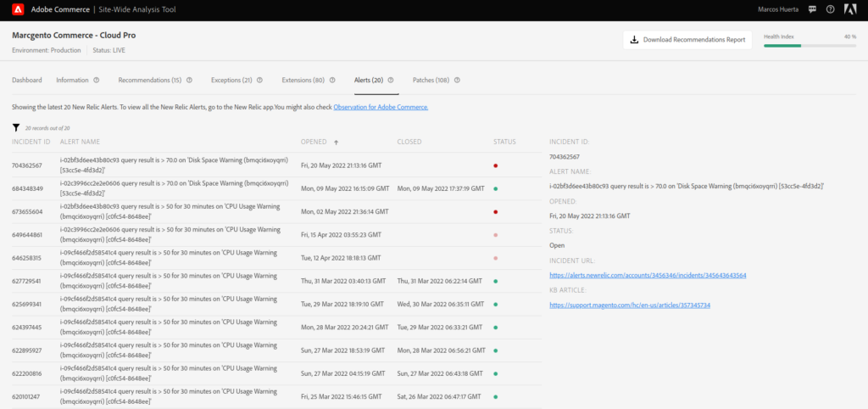Open the chat feedback icon in header
868x409 pixels.
(812, 9)
